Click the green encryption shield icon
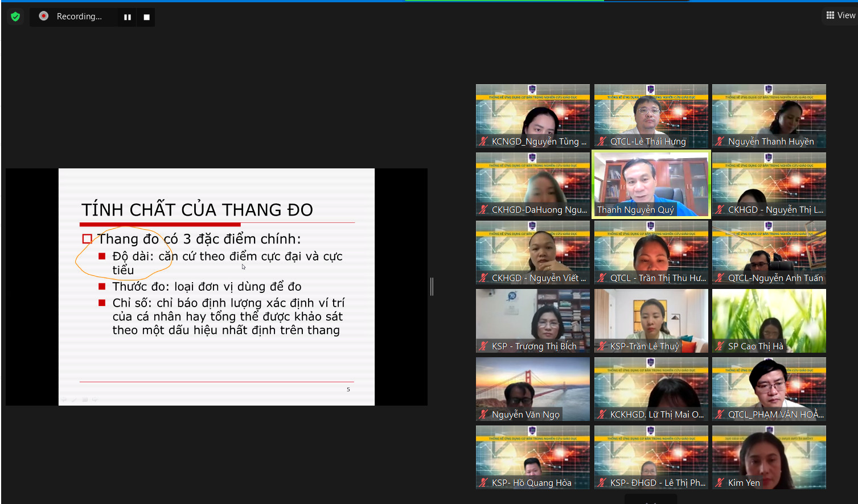The width and height of the screenshot is (858, 504). coord(15,16)
